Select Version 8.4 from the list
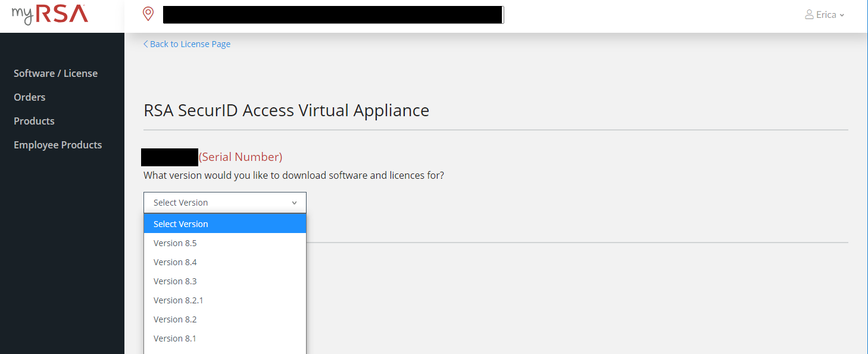868x354 pixels. pos(175,262)
